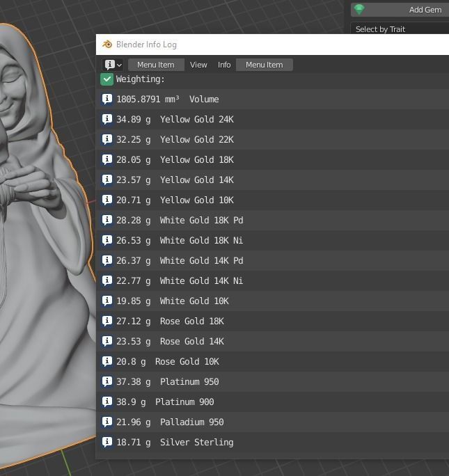Click the info icon beside Palladium 950
The width and height of the screenshot is (449, 476).
[107, 422]
